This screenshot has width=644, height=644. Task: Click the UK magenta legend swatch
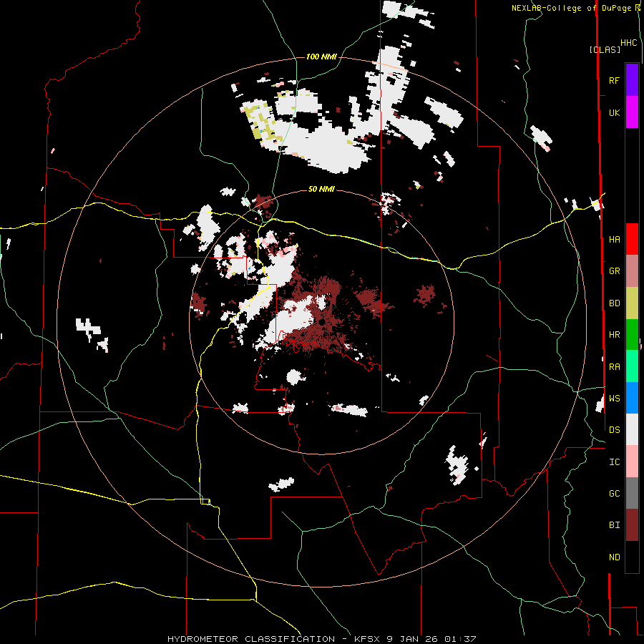(x=632, y=112)
